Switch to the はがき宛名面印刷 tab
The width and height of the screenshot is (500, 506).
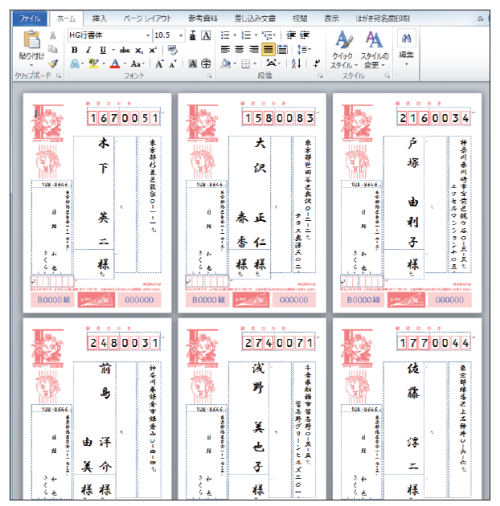(x=382, y=19)
